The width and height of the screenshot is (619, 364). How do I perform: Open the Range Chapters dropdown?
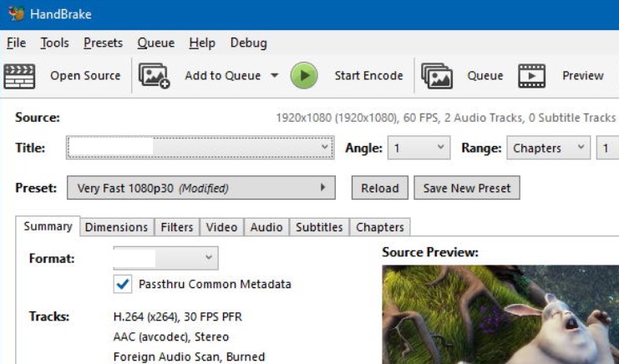[x=548, y=148]
